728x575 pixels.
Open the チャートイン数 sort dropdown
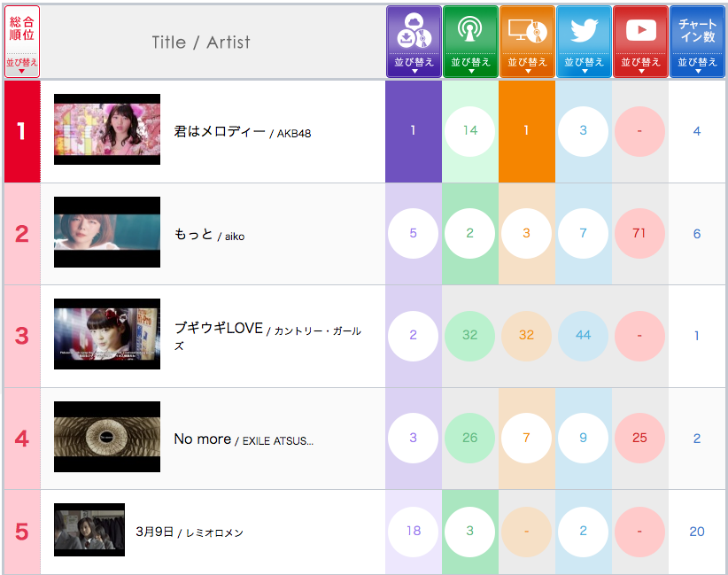(x=697, y=64)
